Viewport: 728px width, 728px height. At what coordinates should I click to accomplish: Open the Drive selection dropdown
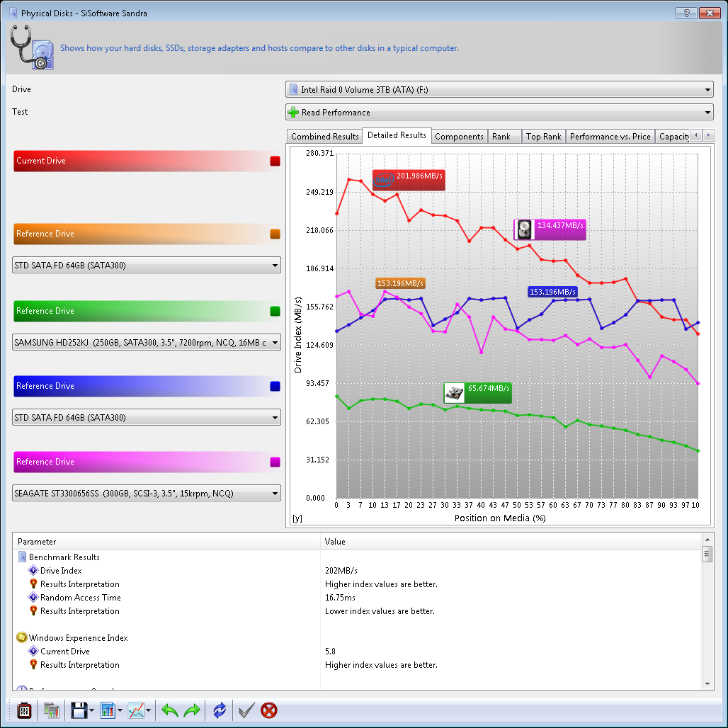[499, 90]
